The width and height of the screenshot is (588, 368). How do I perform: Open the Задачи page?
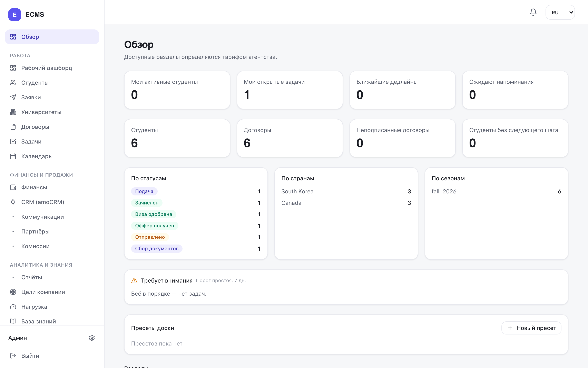(52, 142)
